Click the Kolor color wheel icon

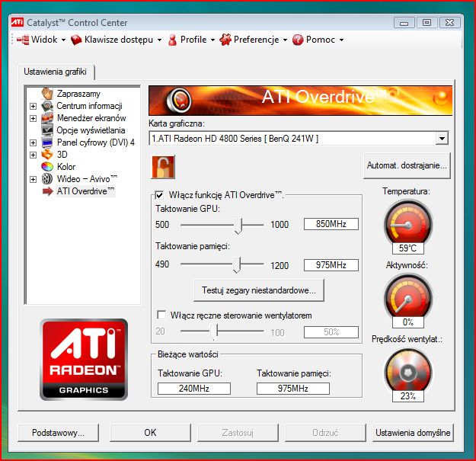pyautogui.click(x=47, y=167)
